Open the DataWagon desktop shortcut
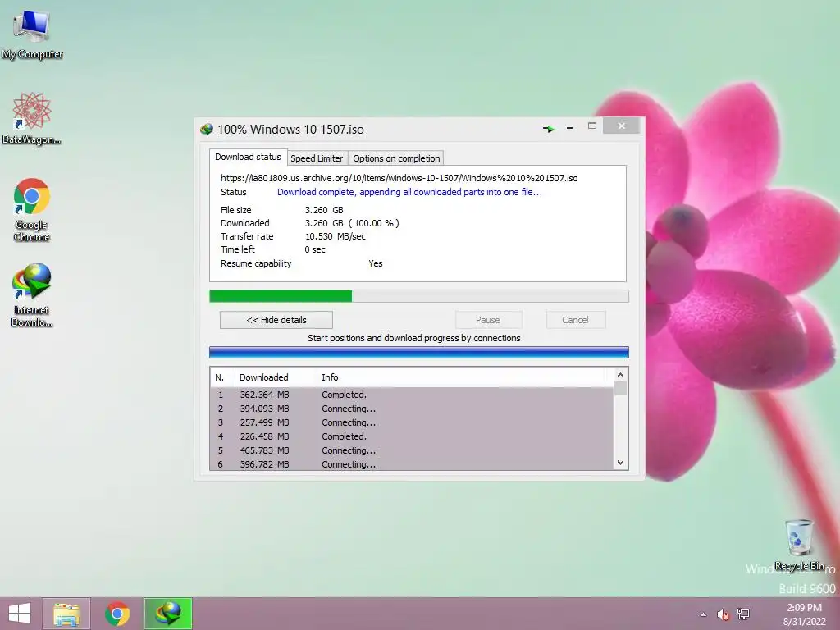The image size is (840, 630). coord(32,119)
